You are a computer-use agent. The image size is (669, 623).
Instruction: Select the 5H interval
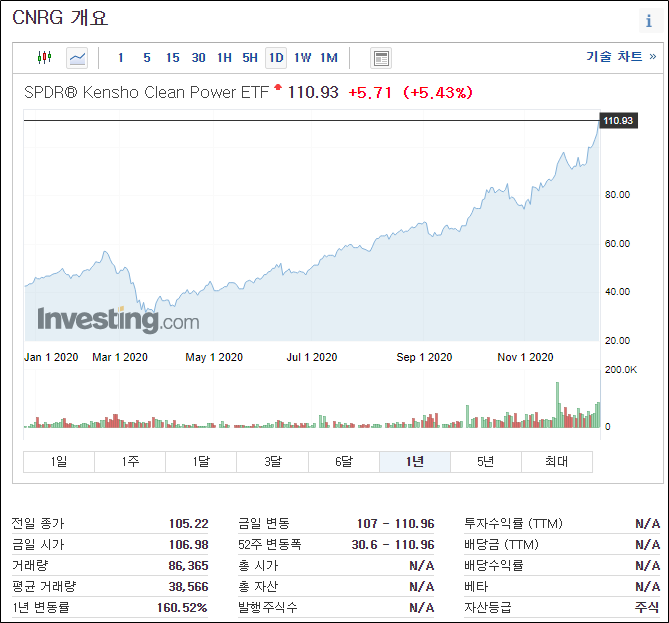point(250,58)
